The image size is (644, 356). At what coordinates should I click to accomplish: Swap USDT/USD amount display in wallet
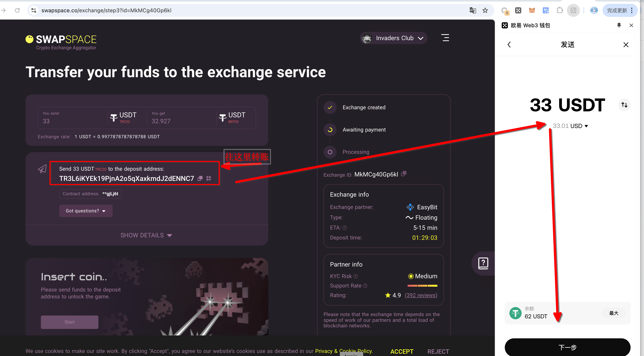pos(624,105)
